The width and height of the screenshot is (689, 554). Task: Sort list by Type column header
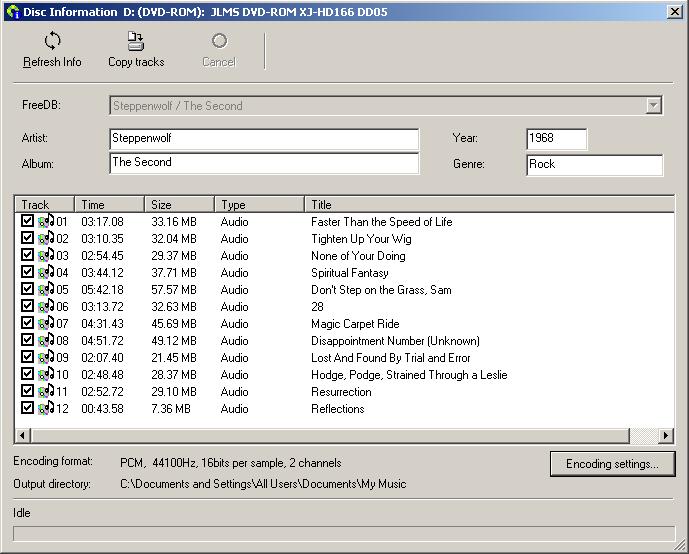260,205
